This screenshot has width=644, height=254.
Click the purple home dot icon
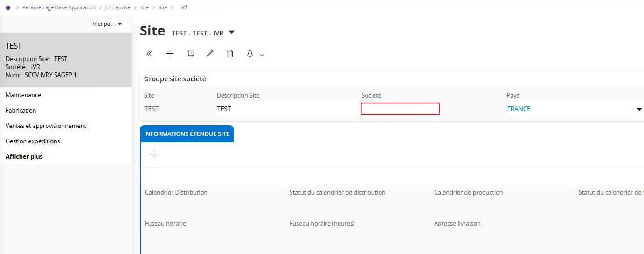8,7
